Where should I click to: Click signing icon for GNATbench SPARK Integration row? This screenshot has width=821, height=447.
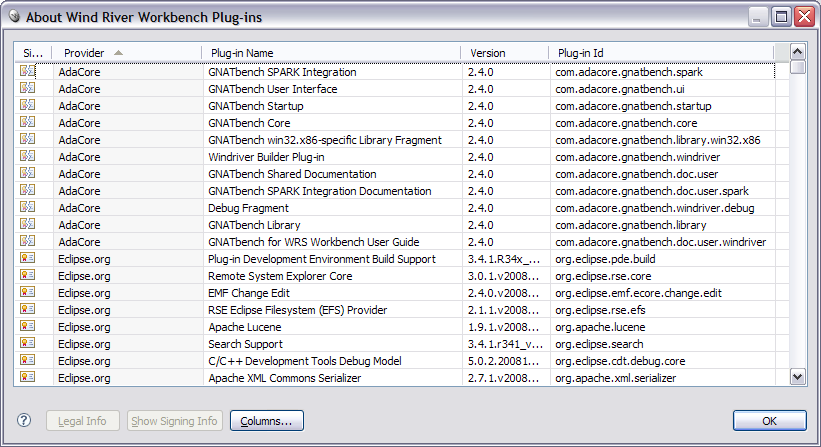click(28, 71)
